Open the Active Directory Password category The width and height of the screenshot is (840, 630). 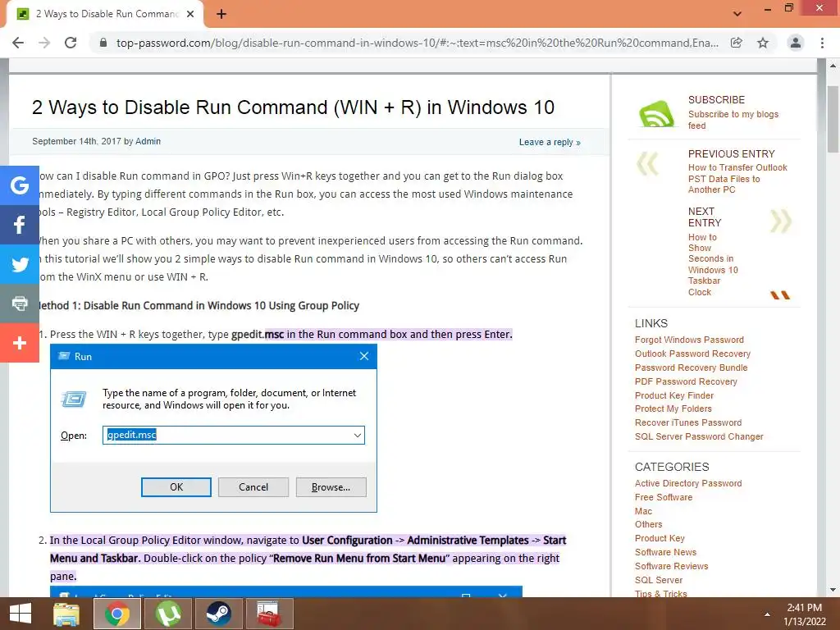pos(688,483)
